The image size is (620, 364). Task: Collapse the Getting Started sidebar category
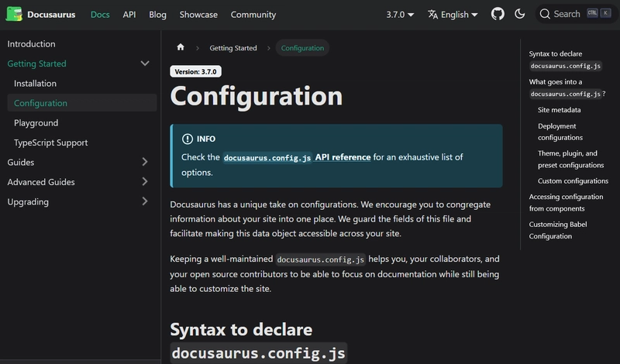[144, 64]
